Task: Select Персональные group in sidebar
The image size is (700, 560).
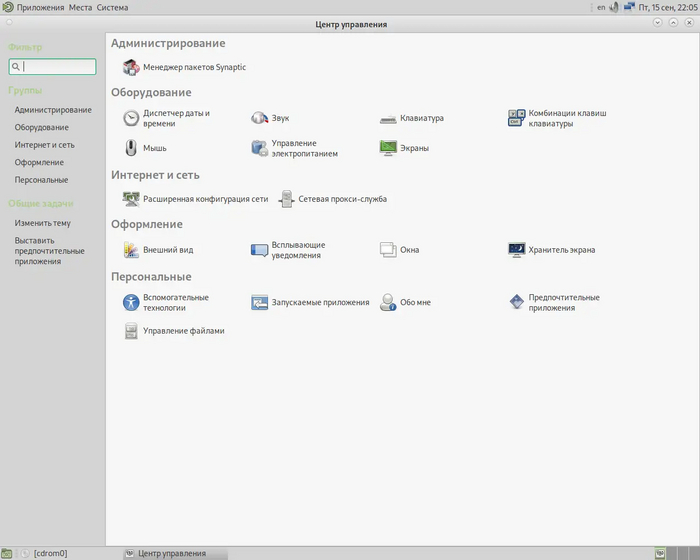Action: point(42,180)
